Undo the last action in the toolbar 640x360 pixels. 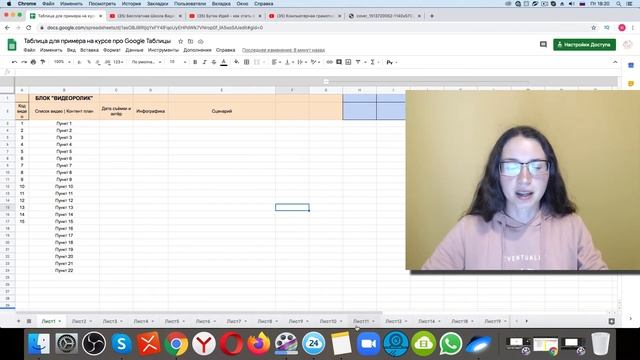(x=15, y=62)
